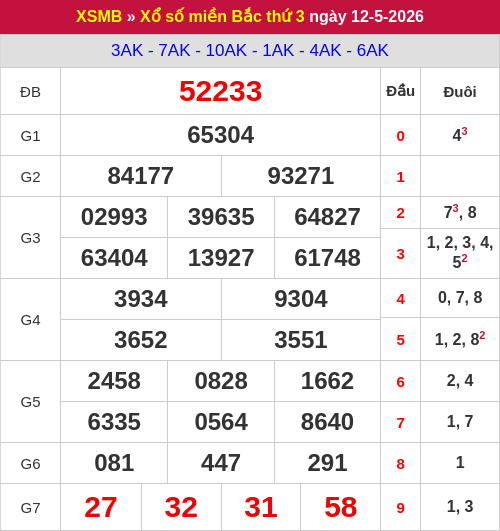Select the code line '3AK - 7AK - 10AK - 1AK - 4AK - 6AK'
This screenshot has height=531, width=500.
[x=250, y=50]
